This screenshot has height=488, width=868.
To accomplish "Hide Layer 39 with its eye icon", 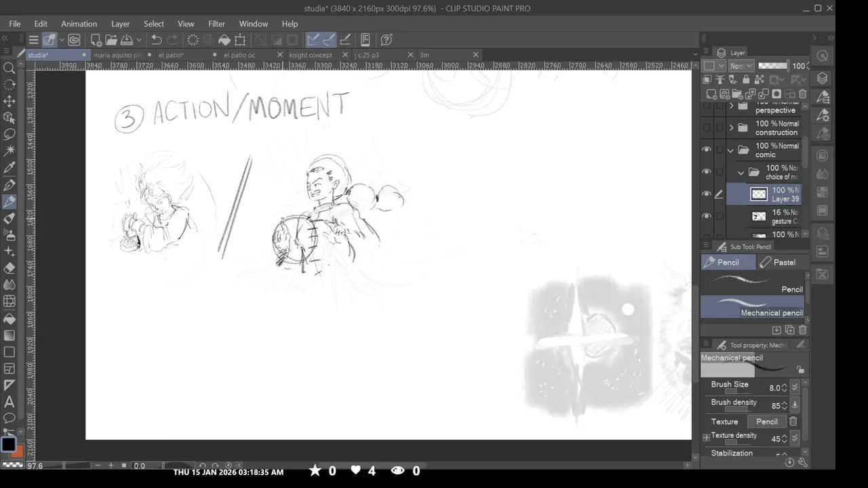I will point(707,194).
